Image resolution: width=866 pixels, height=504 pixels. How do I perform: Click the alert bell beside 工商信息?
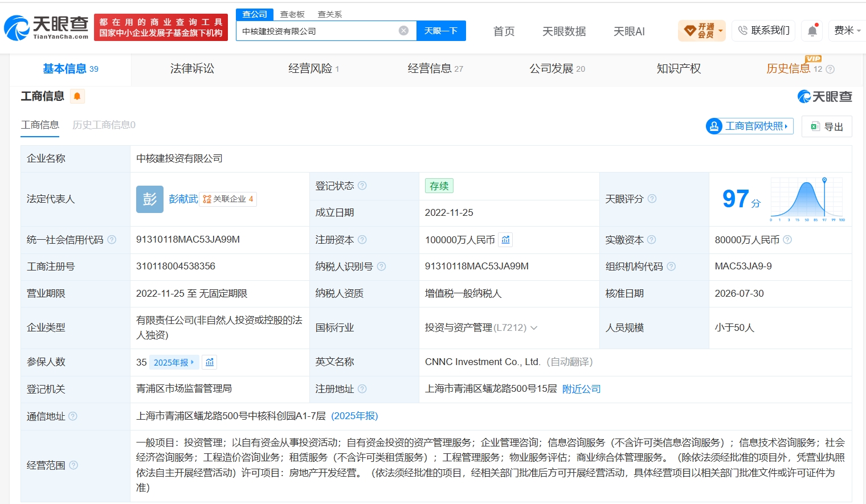[x=77, y=96]
